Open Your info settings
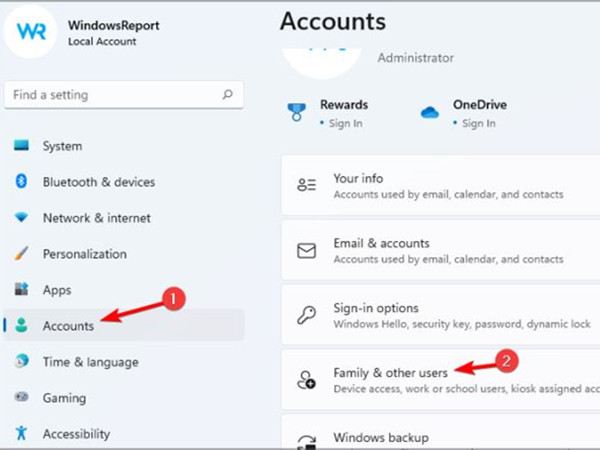Screen dimensions: 600x450 [440, 185]
